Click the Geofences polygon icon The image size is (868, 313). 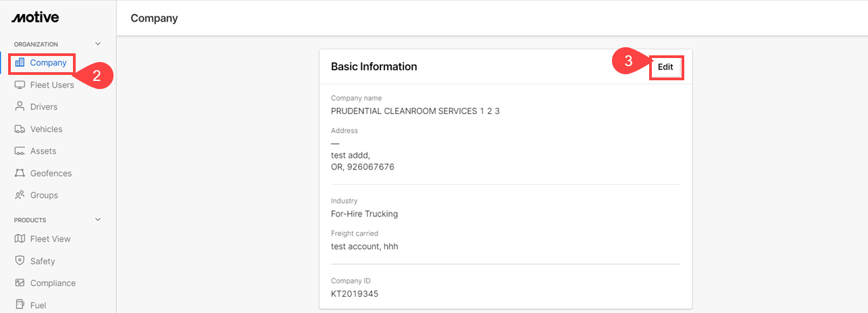(20, 173)
